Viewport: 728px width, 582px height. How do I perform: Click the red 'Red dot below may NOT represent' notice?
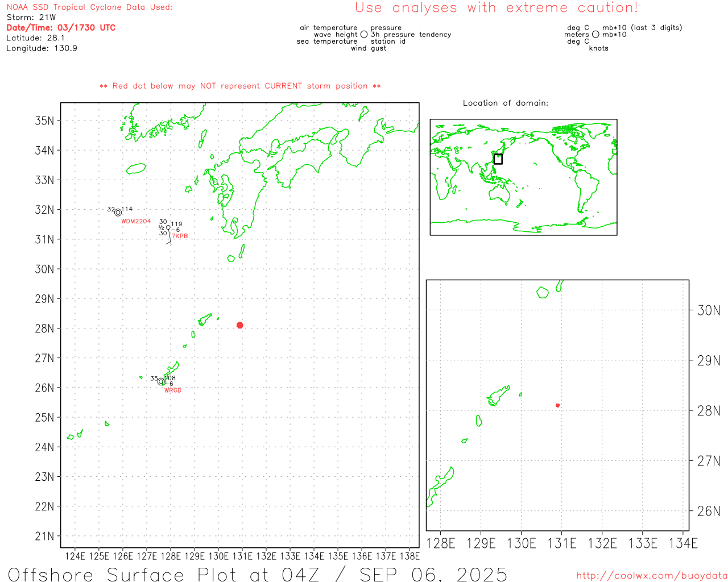(240, 86)
